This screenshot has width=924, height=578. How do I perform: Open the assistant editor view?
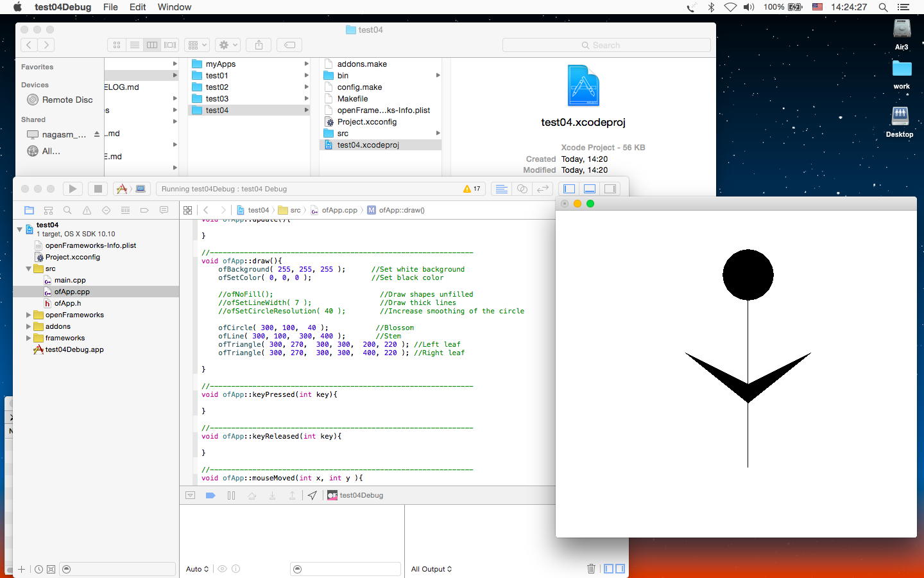tap(522, 189)
